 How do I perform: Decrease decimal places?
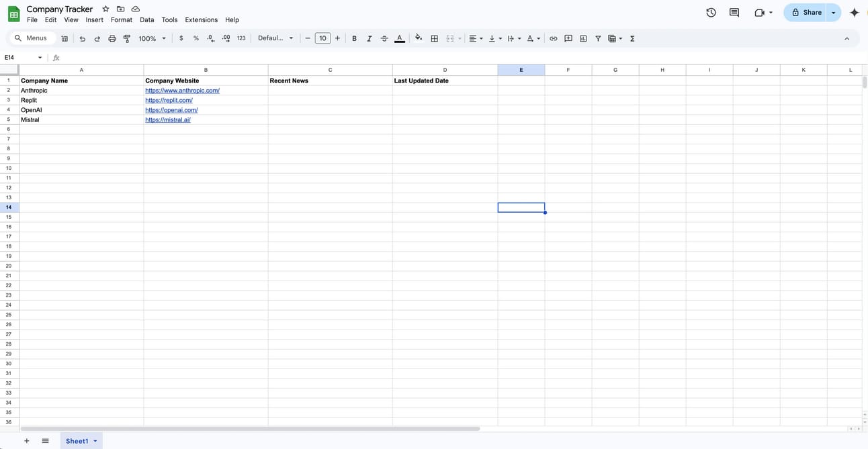point(211,38)
